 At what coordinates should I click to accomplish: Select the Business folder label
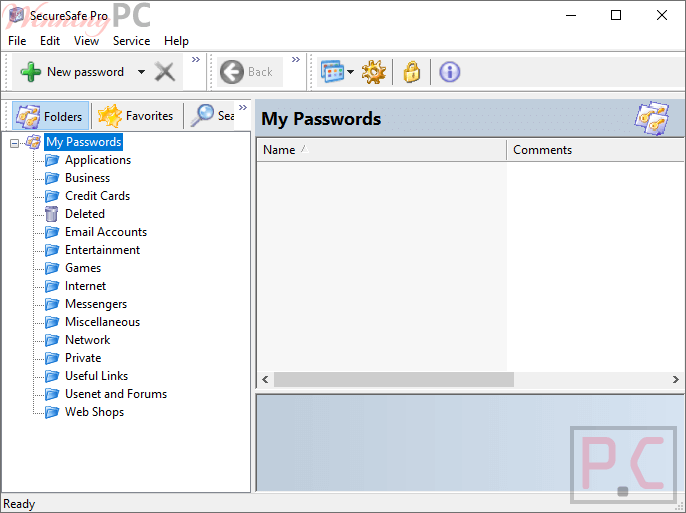88,178
